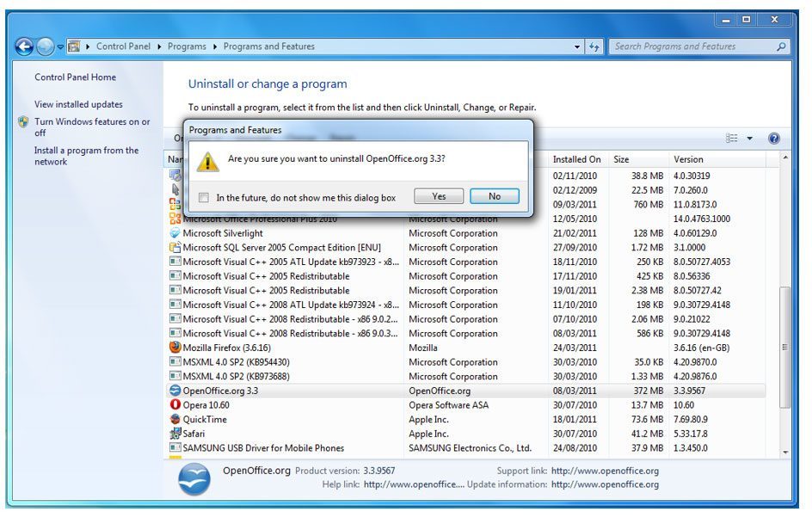Open the recent pages dropdown beside Forward
812x518 pixels.
[60, 46]
